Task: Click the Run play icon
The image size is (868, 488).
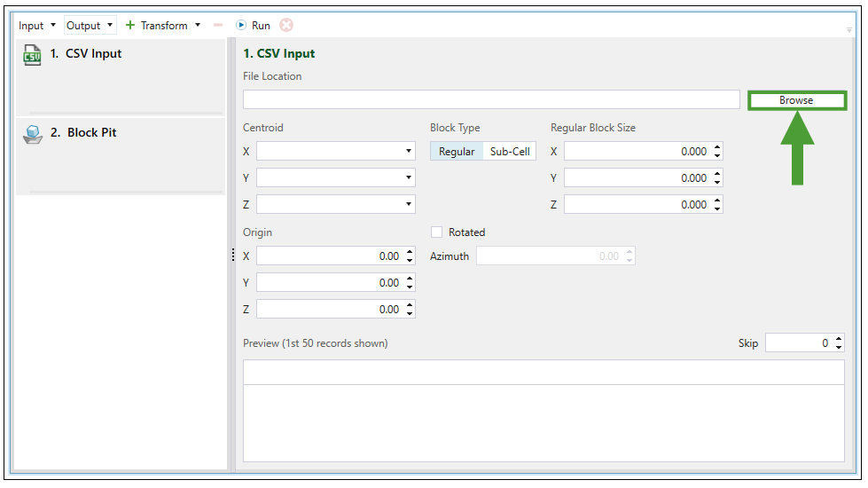Action: (x=240, y=26)
